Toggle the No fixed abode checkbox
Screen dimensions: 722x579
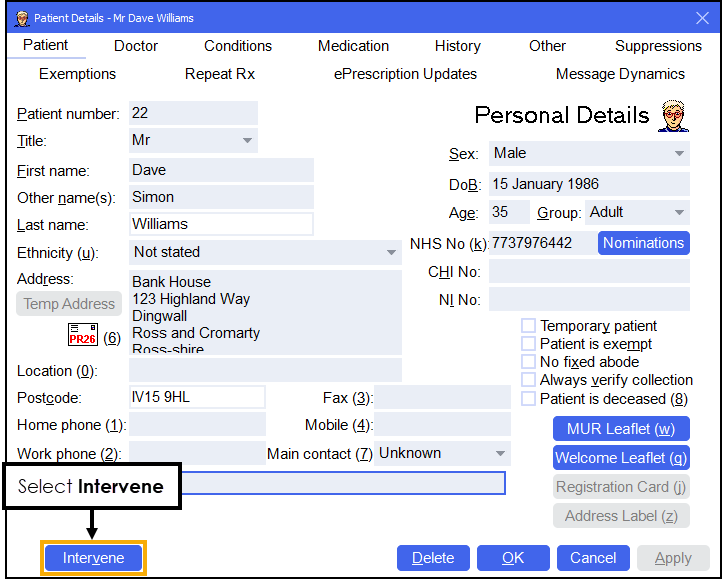pos(528,362)
